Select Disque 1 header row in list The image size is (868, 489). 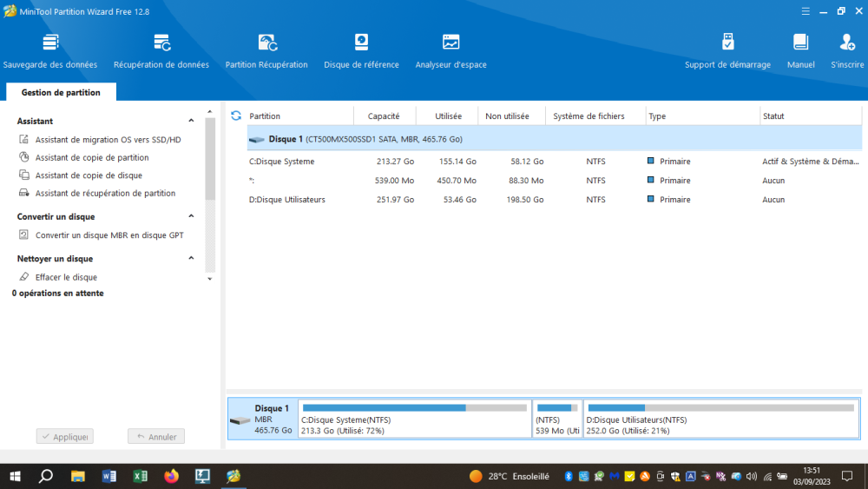[x=554, y=139]
